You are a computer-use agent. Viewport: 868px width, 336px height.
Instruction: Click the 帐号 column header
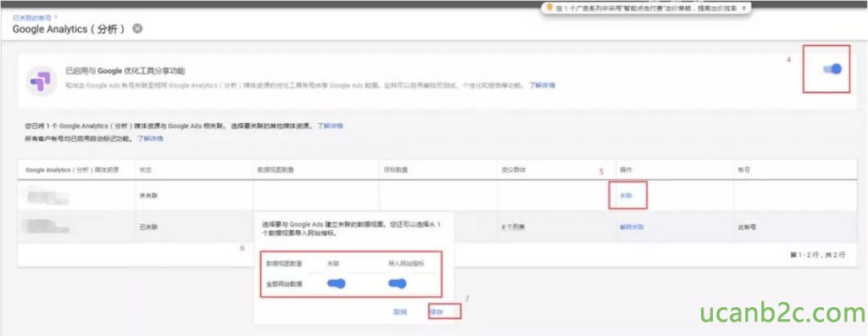coord(743,171)
